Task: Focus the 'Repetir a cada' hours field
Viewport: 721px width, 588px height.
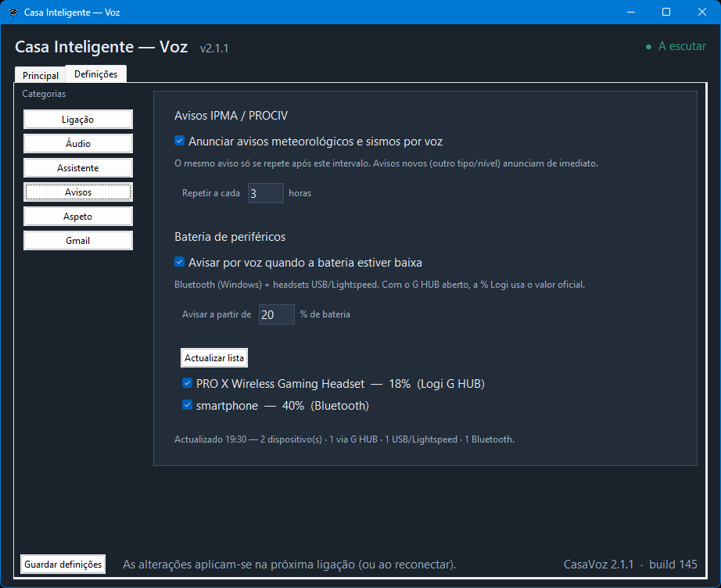Action: coord(266,193)
